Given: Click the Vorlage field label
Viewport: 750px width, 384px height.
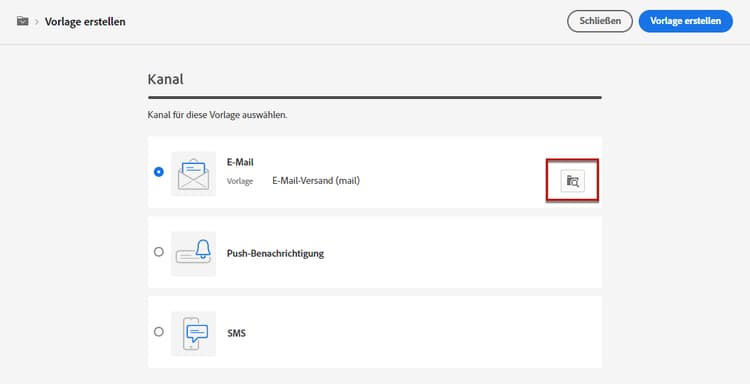Looking at the screenshot, I should (240, 181).
